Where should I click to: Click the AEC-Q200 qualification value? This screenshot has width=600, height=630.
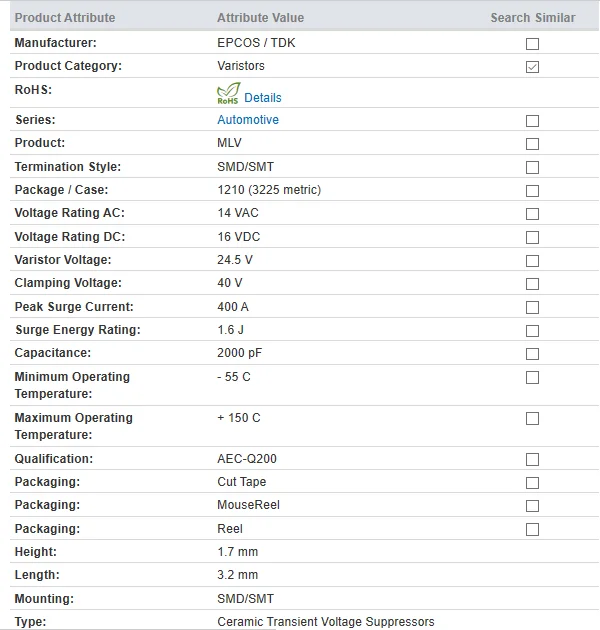coord(247,458)
